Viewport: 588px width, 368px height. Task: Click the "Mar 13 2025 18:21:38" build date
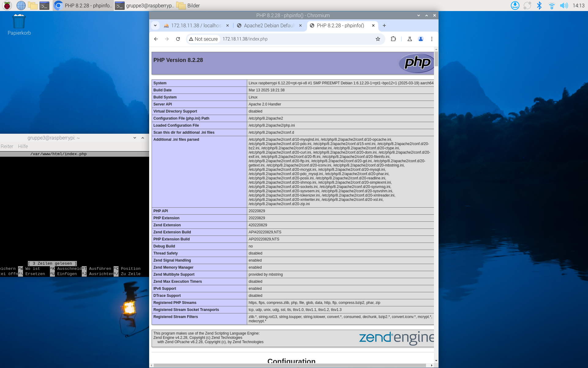click(x=266, y=90)
